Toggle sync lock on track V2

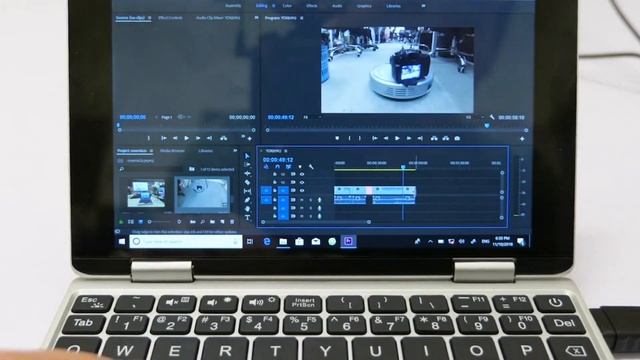point(293,182)
